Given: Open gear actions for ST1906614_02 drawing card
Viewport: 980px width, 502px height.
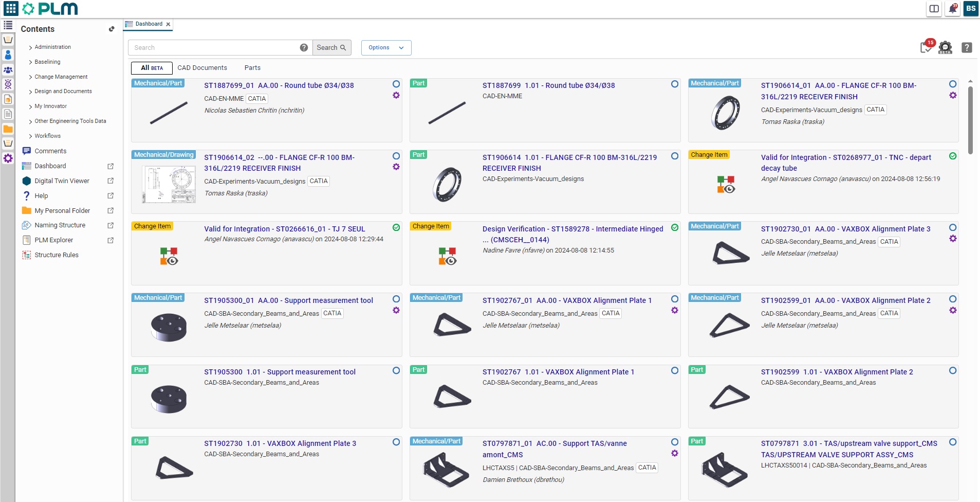Looking at the screenshot, I should click(396, 167).
